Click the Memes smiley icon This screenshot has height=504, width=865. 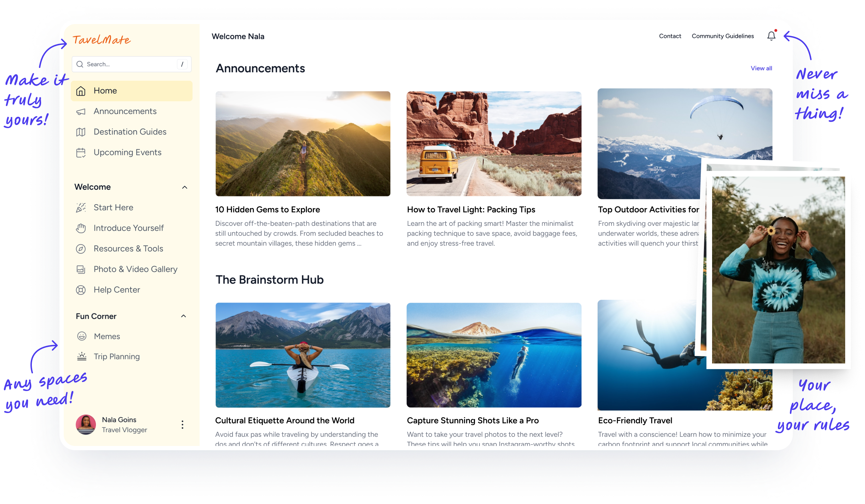(82, 336)
